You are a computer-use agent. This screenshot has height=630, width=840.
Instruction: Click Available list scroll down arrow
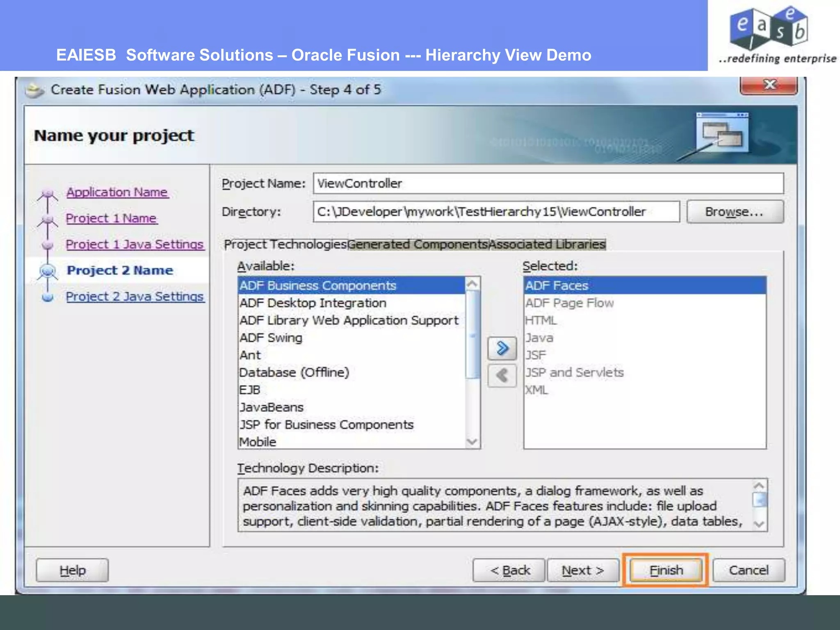point(472,441)
